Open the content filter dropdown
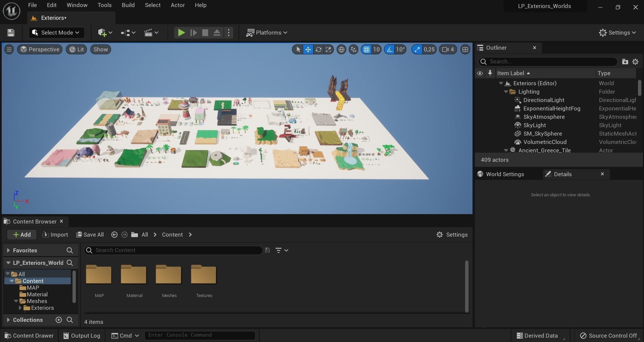This screenshot has height=342, width=644. pos(282,250)
